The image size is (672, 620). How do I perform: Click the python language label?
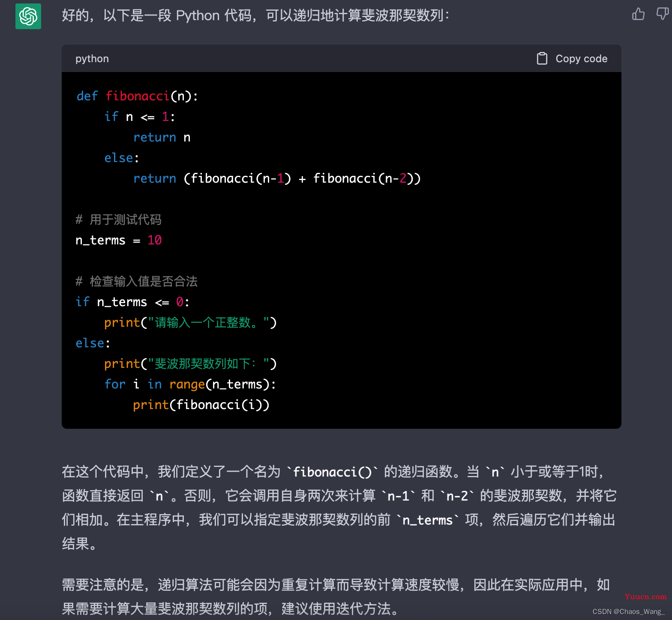point(92,59)
